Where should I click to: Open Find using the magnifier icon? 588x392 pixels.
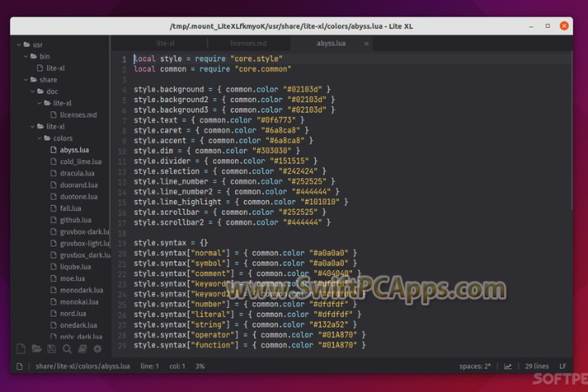[67, 349]
